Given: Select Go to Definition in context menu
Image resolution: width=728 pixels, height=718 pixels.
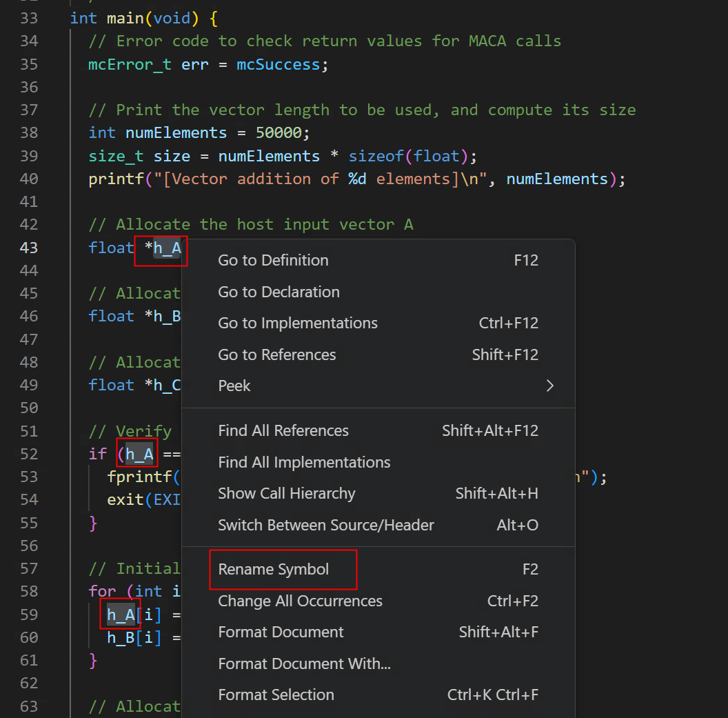Looking at the screenshot, I should pyautogui.click(x=273, y=260).
